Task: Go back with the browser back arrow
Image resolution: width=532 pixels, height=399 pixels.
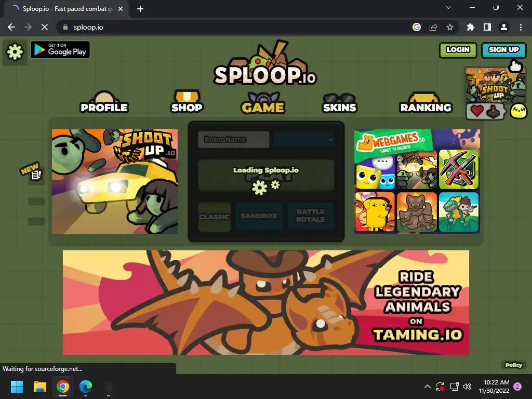Action: coord(11,27)
